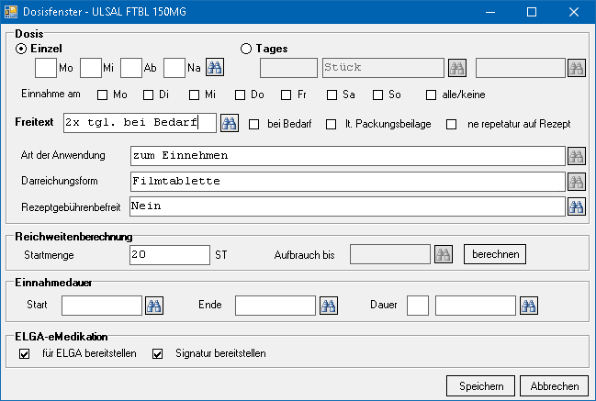Click lookup icon beside Darreichungsform field
This screenshot has width=596, height=401.
576,181
